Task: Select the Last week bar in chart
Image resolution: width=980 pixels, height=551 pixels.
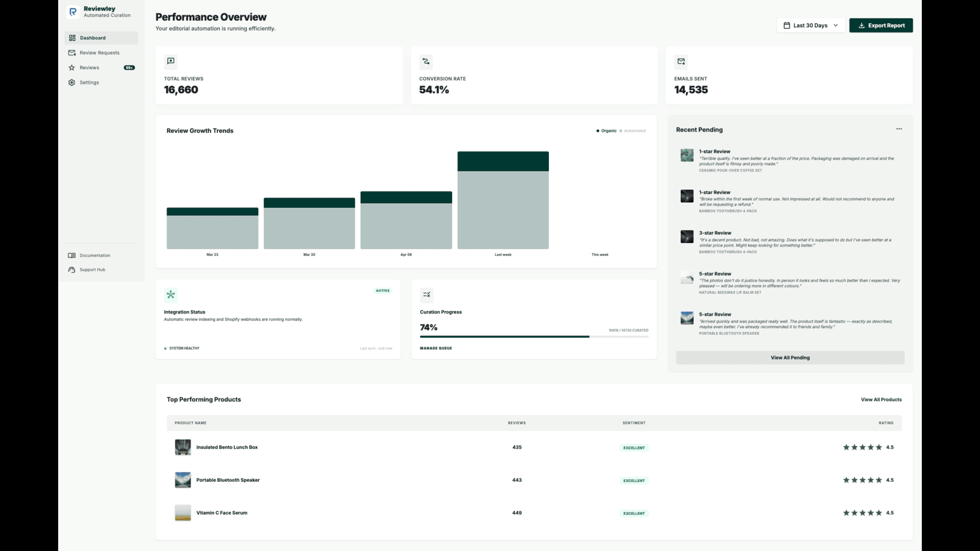Action: pyautogui.click(x=503, y=200)
